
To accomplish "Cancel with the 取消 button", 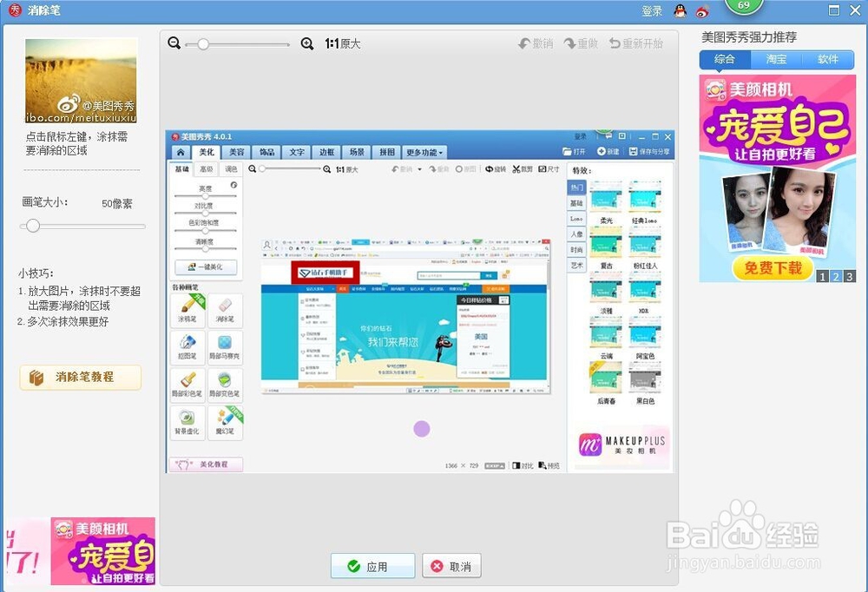I will (451, 566).
